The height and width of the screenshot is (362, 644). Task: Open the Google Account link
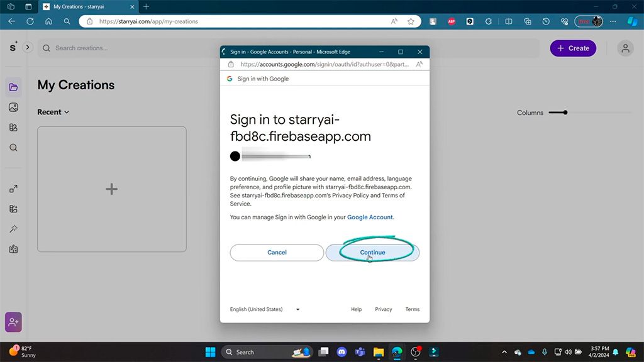point(370,217)
